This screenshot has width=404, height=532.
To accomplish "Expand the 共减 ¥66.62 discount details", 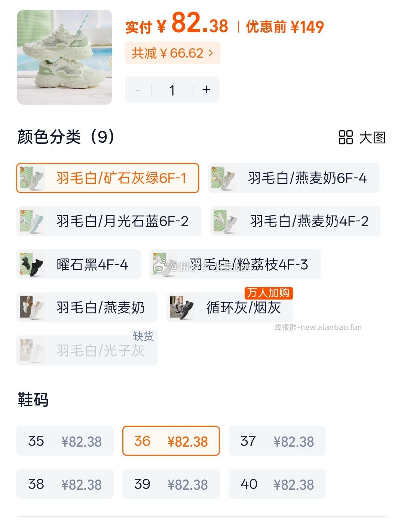I will (x=172, y=53).
